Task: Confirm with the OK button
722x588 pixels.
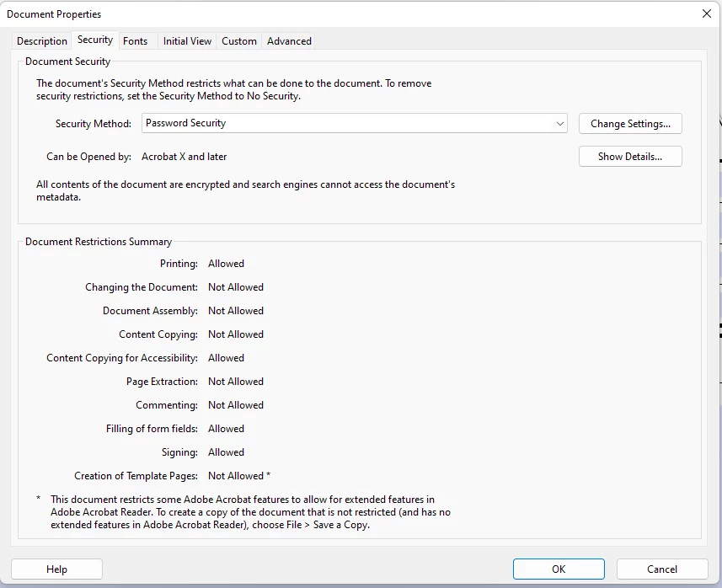Action: tap(559, 569)
